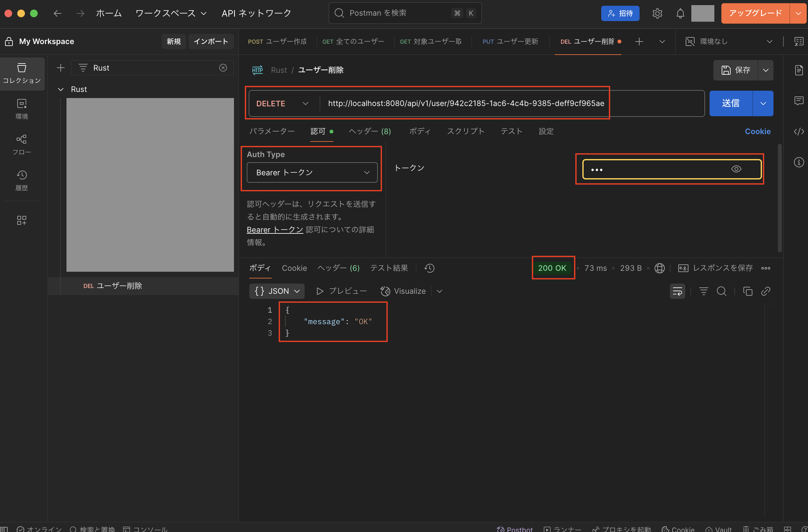This screenshot has height=532, width=808.
Task: Open the comments icon in right sidebar
Action: (x=799, y=101)
